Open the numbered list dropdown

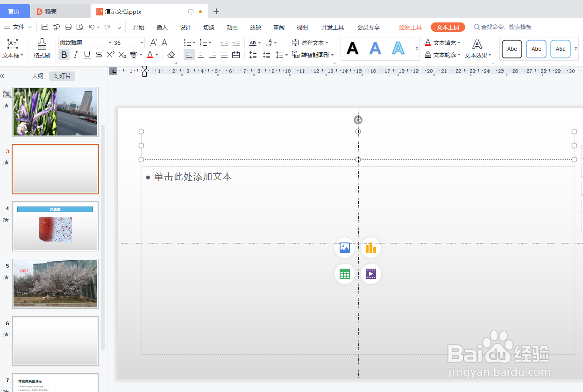coord(210,43)
